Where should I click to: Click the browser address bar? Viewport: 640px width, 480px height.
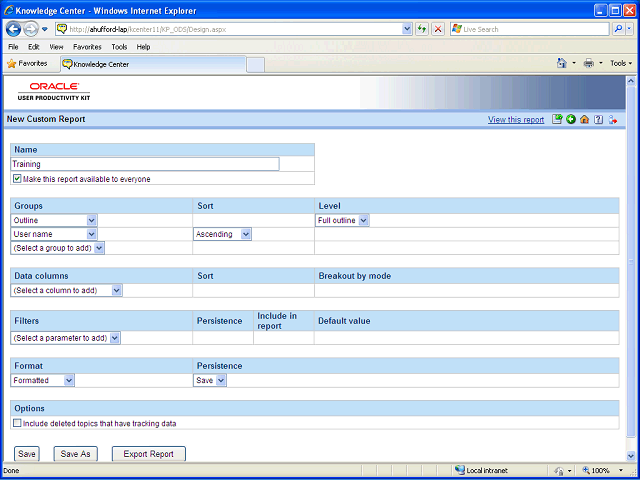(233, 29)
